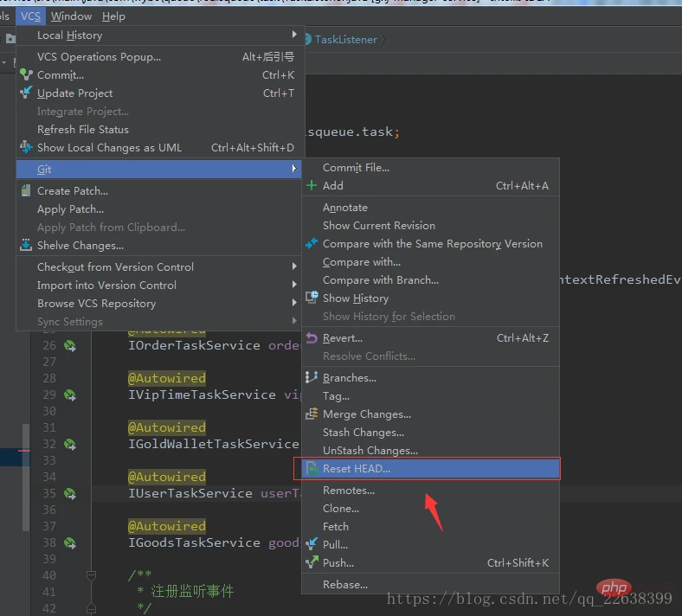Image resolution: width=682 pixels, height=616 pixels.
Task: Click the Commit checkmark icon in VCS menu
Action: coord(26,75)
